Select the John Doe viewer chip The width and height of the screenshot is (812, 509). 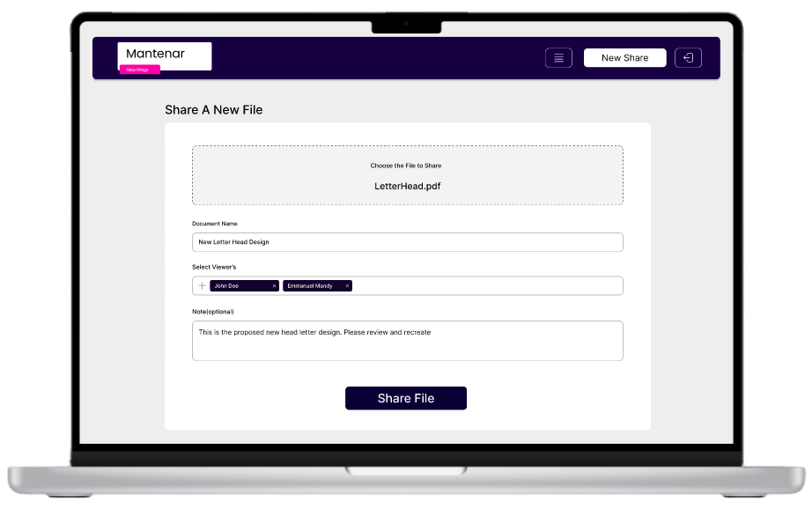238,286
